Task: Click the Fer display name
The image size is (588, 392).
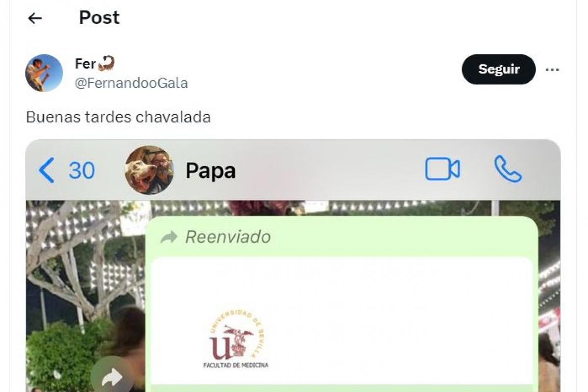Action: point(85,64)
